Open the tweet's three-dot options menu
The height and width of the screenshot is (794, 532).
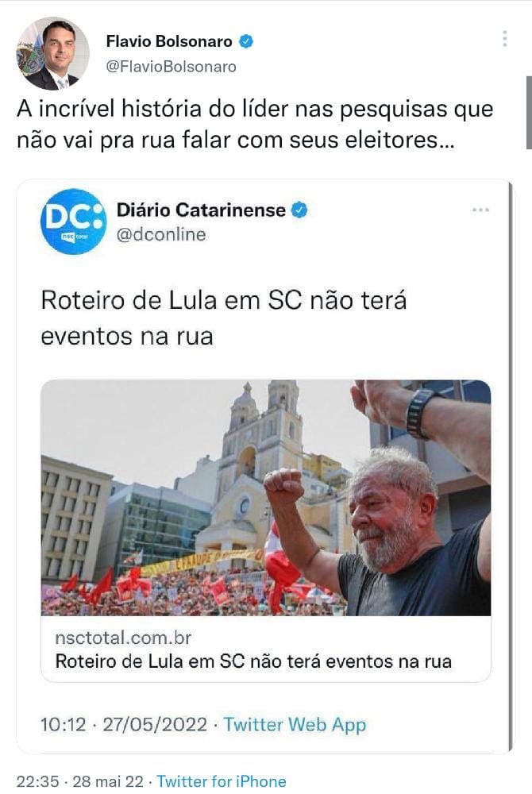(x=505, y=38)
